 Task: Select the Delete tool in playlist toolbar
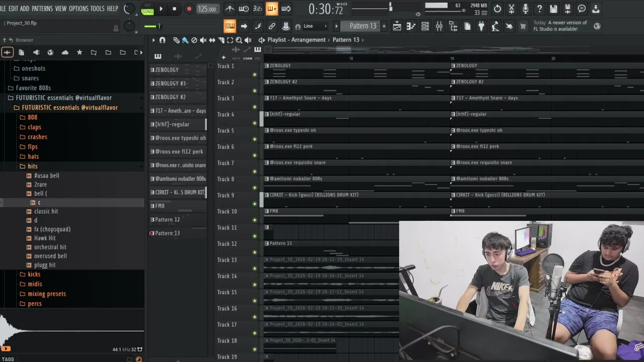point(194,40)
